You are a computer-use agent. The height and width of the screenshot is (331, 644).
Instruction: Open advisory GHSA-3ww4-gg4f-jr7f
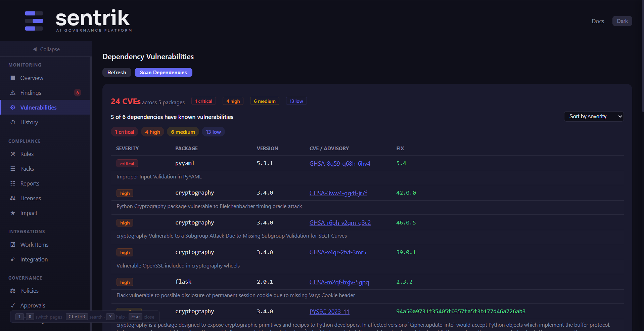tap(338, 193)
